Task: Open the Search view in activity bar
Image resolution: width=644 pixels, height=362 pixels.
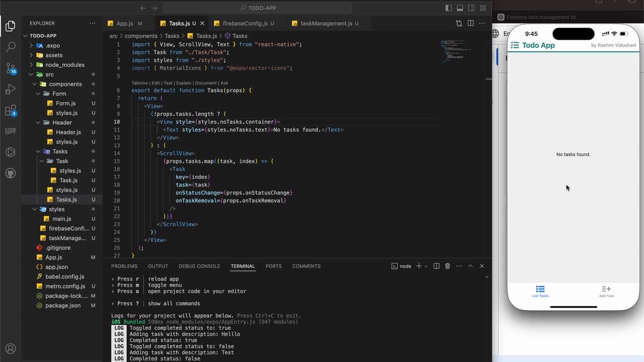Action: [x=11, y=47]
